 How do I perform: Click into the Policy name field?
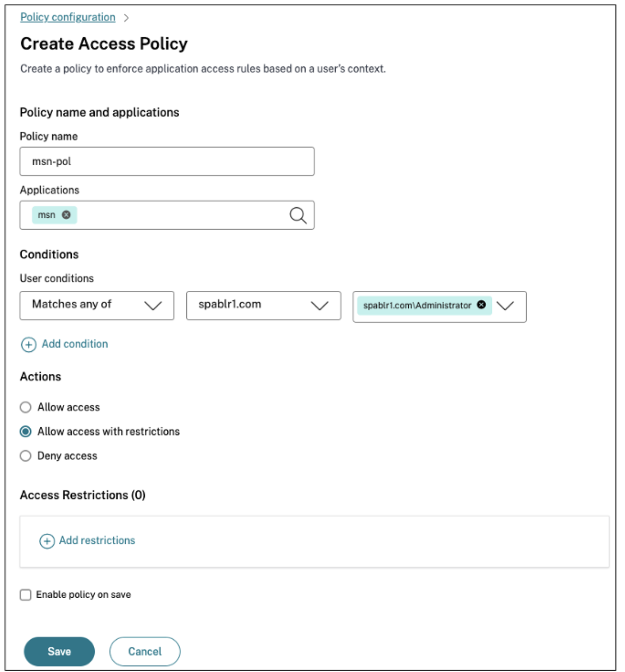pyautogui.click(x=166, y=161)
